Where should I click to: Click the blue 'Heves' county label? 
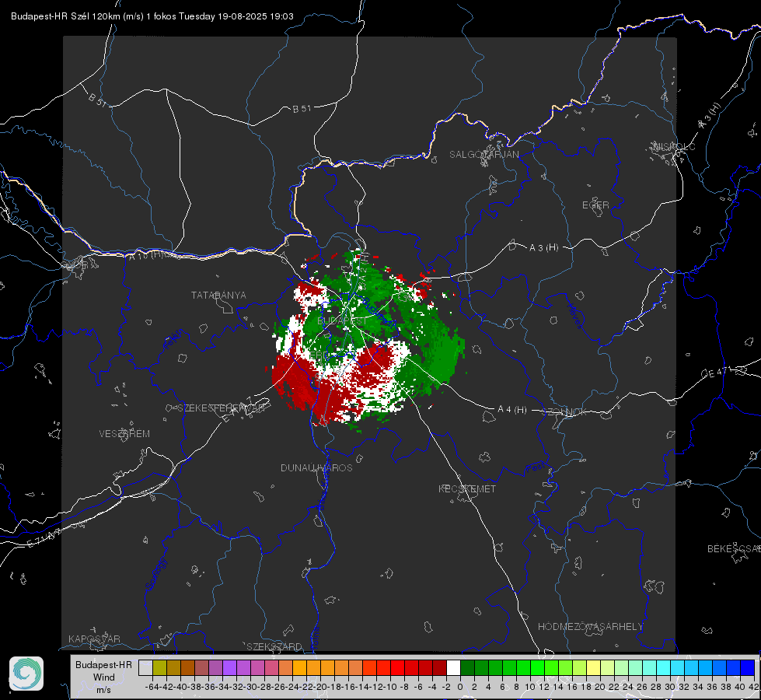575,317
